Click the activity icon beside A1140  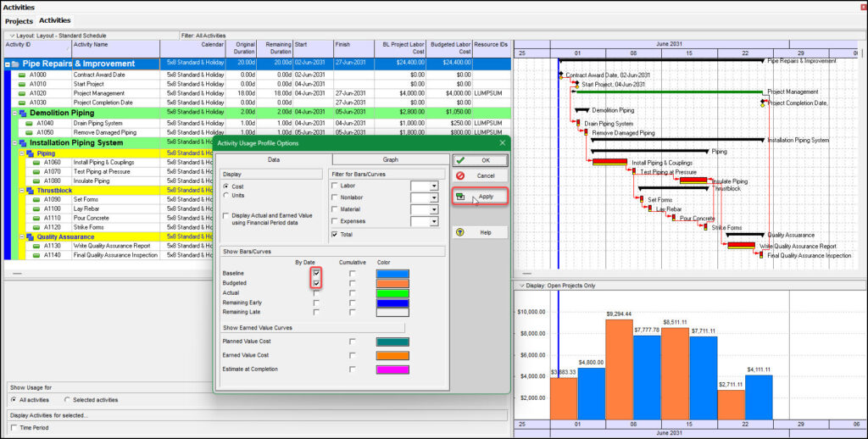tap(36, 255)
